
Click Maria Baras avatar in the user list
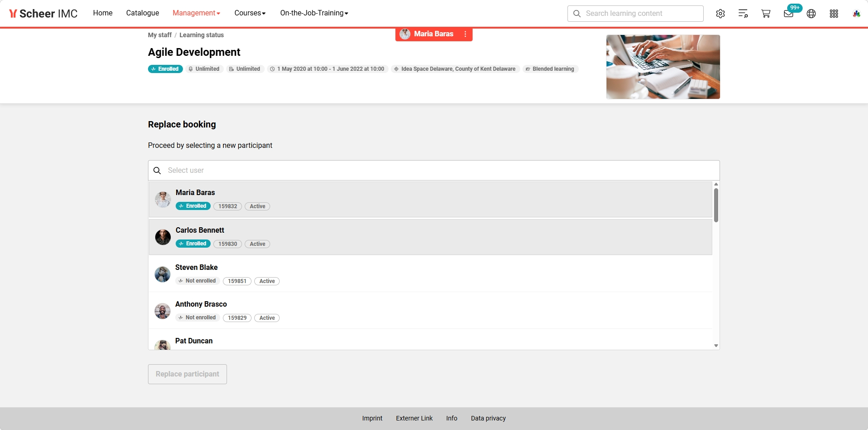point(163,200)
